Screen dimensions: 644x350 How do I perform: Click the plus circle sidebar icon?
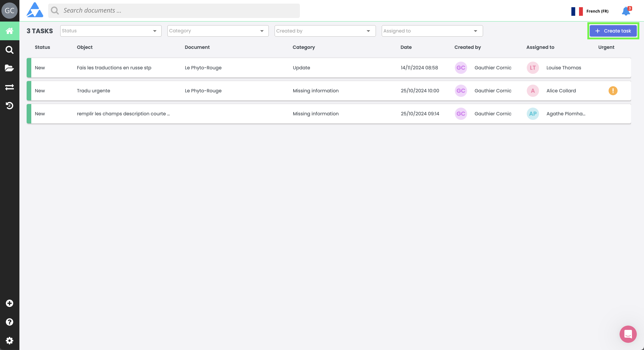click(10, 303)
